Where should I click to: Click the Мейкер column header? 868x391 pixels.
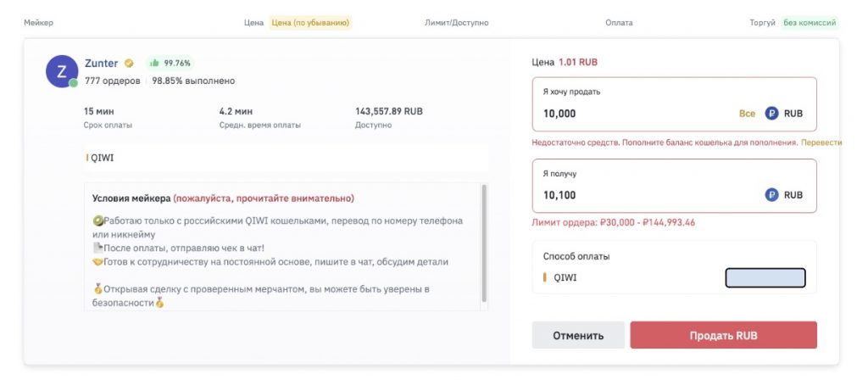(x=39, y=23)
